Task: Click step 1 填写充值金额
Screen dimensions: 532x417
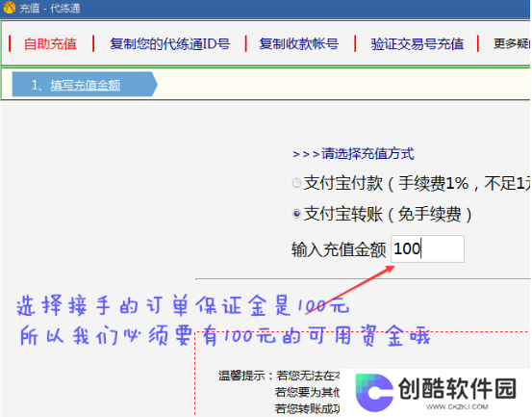Action: click(85, 85)
